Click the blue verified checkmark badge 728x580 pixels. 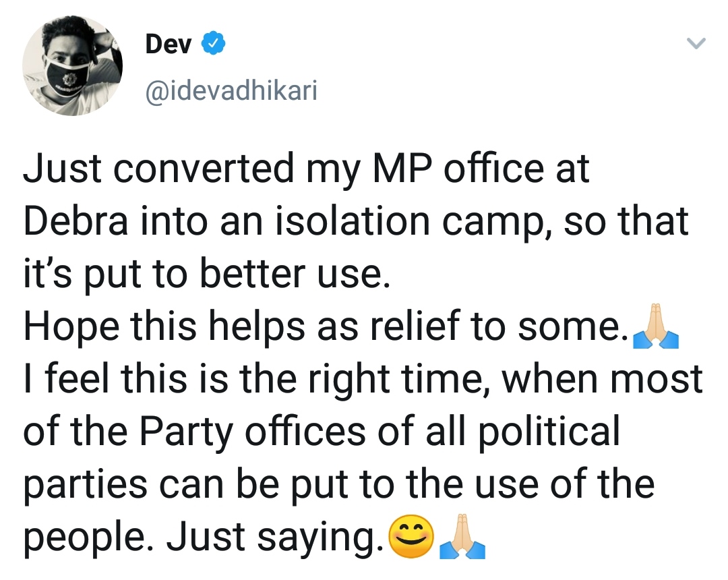213,43
